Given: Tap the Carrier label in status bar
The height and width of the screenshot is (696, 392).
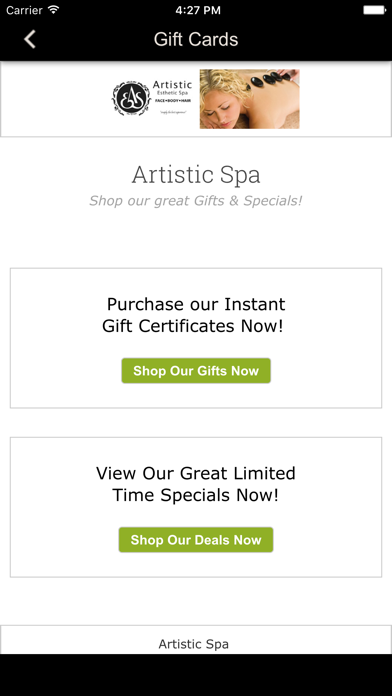Looking at the screenshot, I should 24,10.
